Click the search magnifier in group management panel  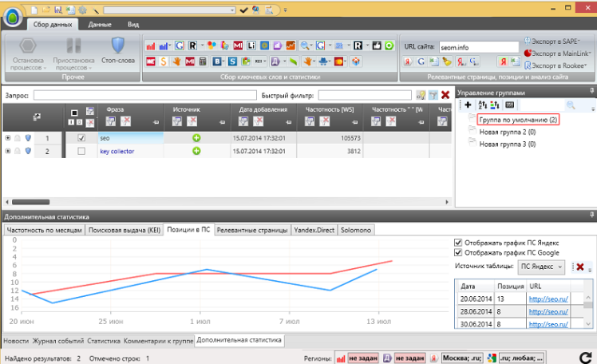pos(570,105)
